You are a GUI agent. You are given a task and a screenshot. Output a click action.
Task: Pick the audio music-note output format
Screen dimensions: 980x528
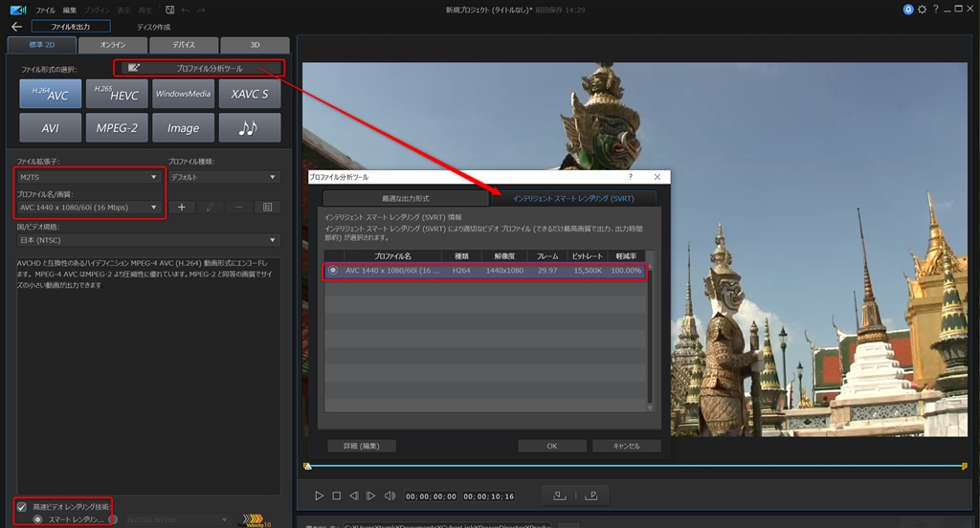tap(249, 128)
